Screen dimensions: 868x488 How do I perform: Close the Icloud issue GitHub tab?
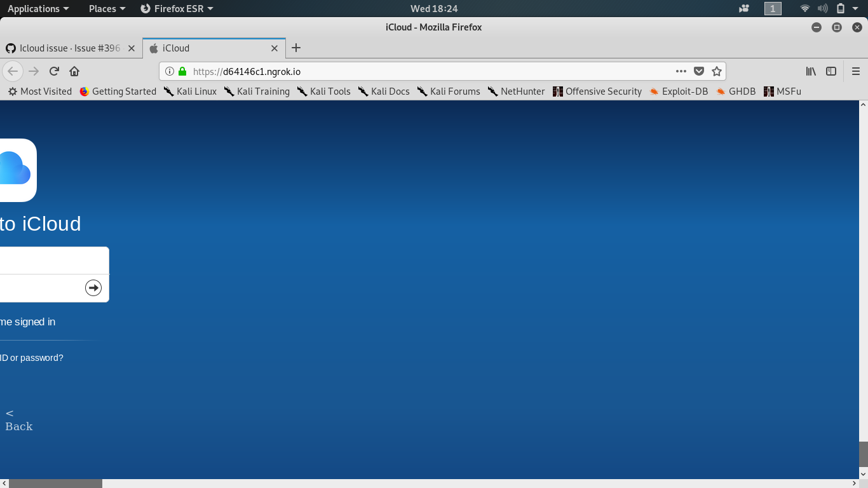coord(132,48)
